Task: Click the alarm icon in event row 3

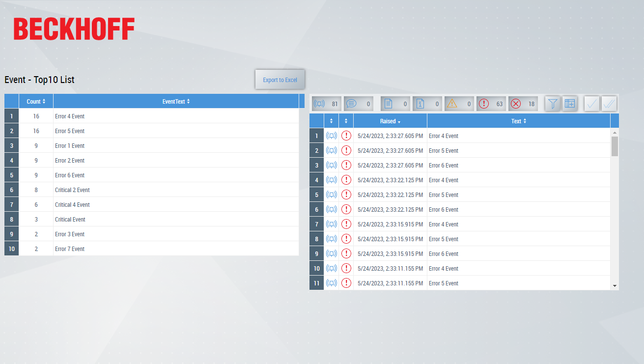Action: click(x=332, y=165)
